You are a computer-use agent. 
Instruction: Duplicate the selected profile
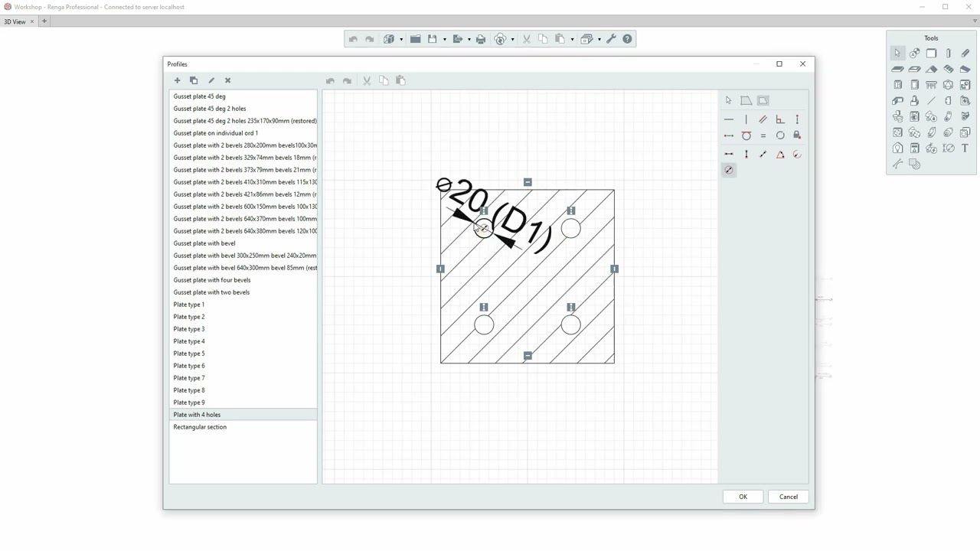(x=194, y=80)
